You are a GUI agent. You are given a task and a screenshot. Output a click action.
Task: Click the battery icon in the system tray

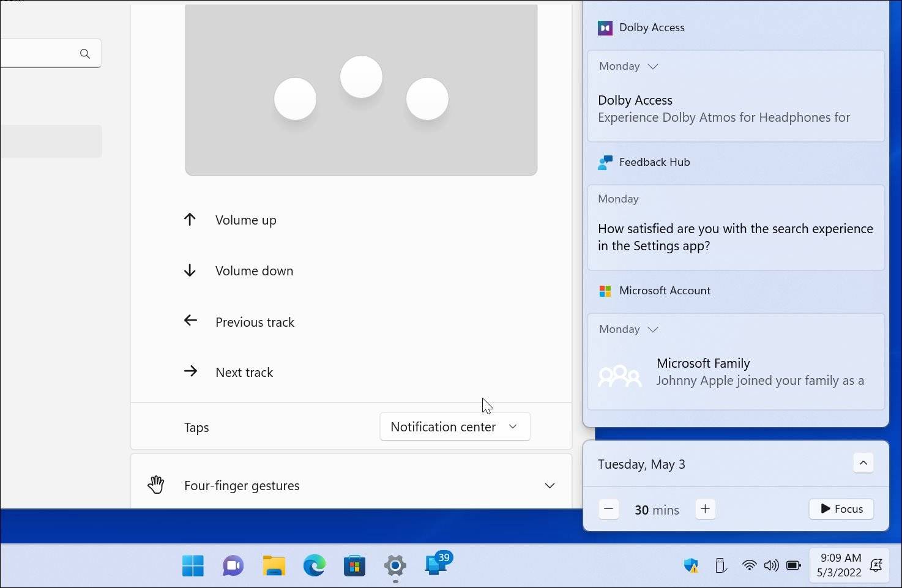coord(794,565)
